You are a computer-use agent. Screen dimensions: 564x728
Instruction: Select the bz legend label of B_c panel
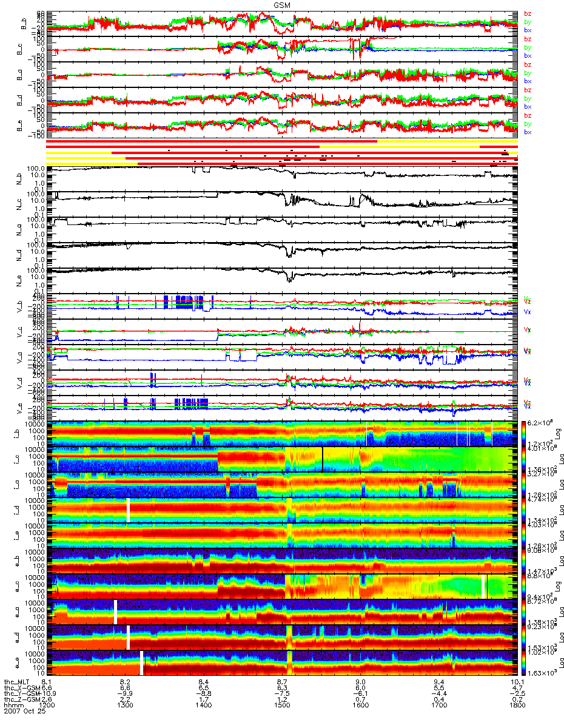[x=528, y=39]
